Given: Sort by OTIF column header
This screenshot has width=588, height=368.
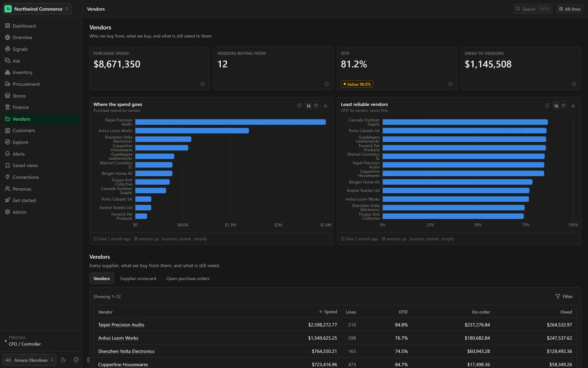Looking at the screenshot, I should point(403,312).
